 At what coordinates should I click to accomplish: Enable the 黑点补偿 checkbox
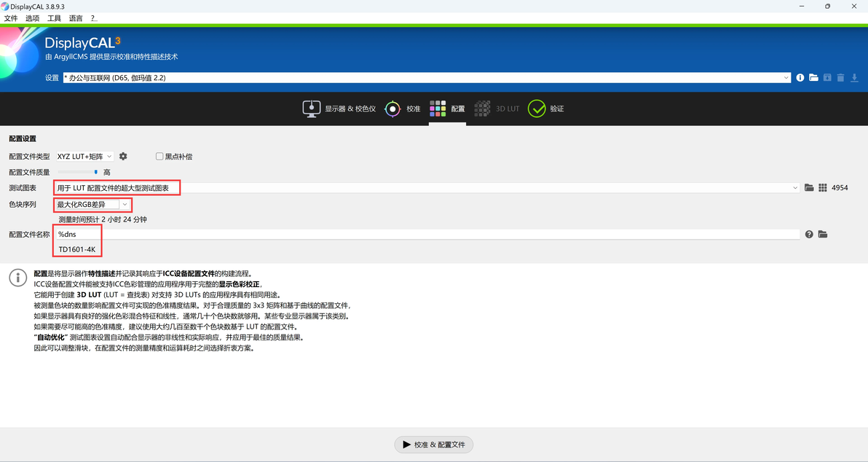(159, 156)
